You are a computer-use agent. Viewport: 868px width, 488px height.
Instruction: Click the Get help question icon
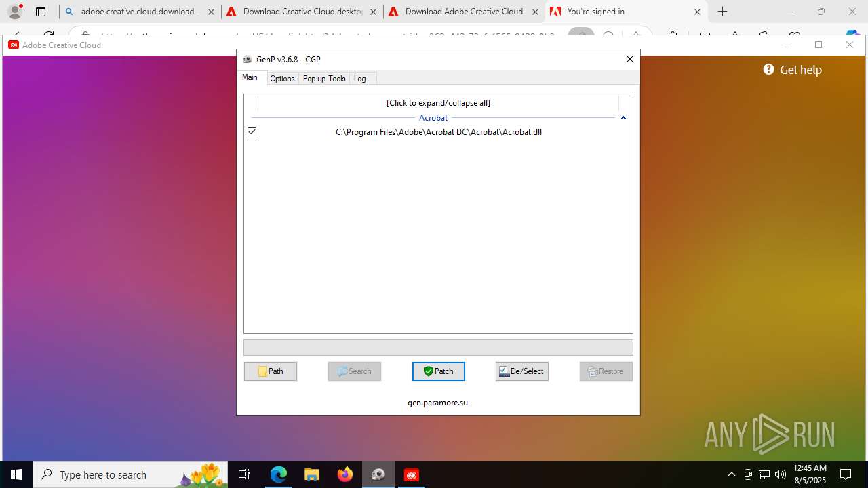pos(769,69)
